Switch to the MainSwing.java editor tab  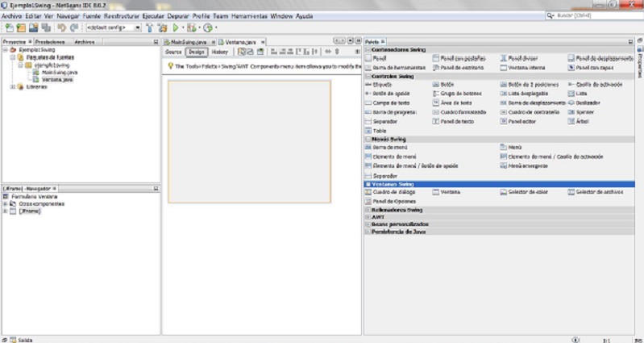188,41
